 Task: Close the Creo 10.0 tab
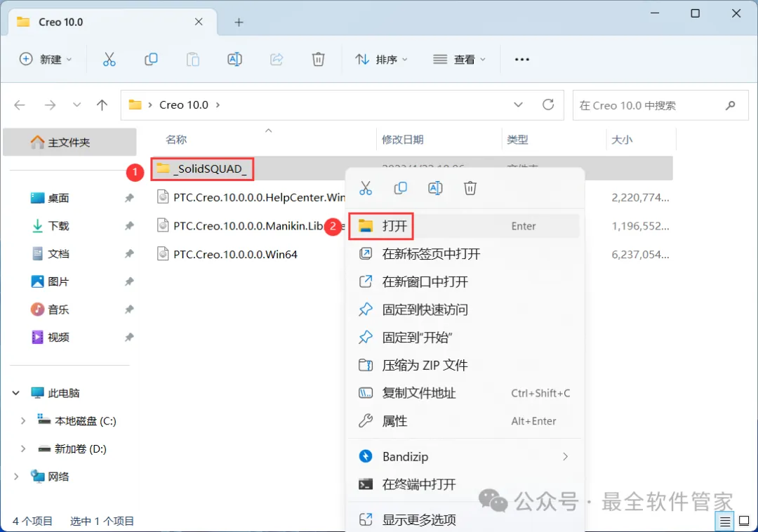pyautogui.click(x=199, y=22)
